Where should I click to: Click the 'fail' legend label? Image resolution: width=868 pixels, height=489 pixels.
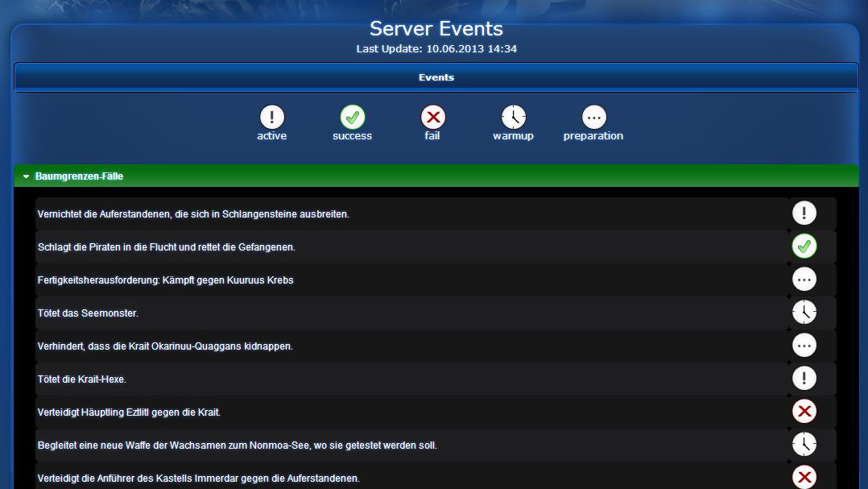[432, 135]
